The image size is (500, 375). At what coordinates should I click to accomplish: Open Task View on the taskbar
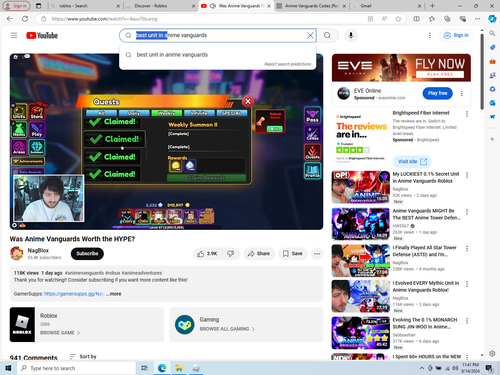point(144,368)
